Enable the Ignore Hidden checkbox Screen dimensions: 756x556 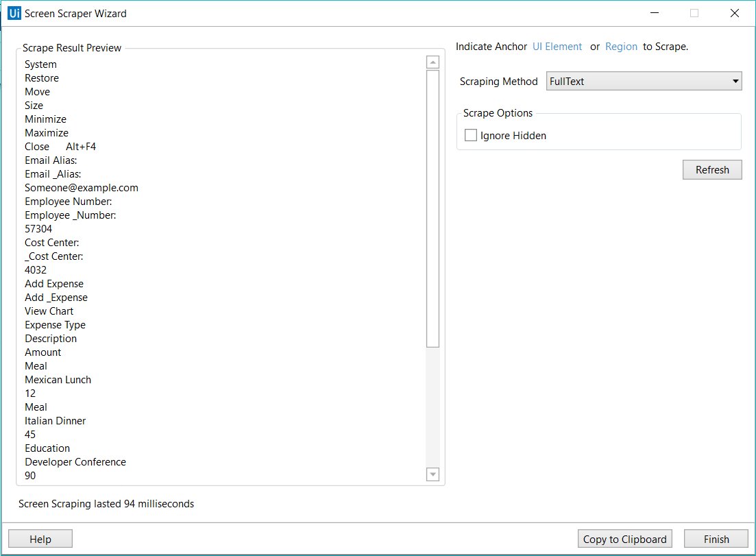pyautogui.click(x=471, y=135)
